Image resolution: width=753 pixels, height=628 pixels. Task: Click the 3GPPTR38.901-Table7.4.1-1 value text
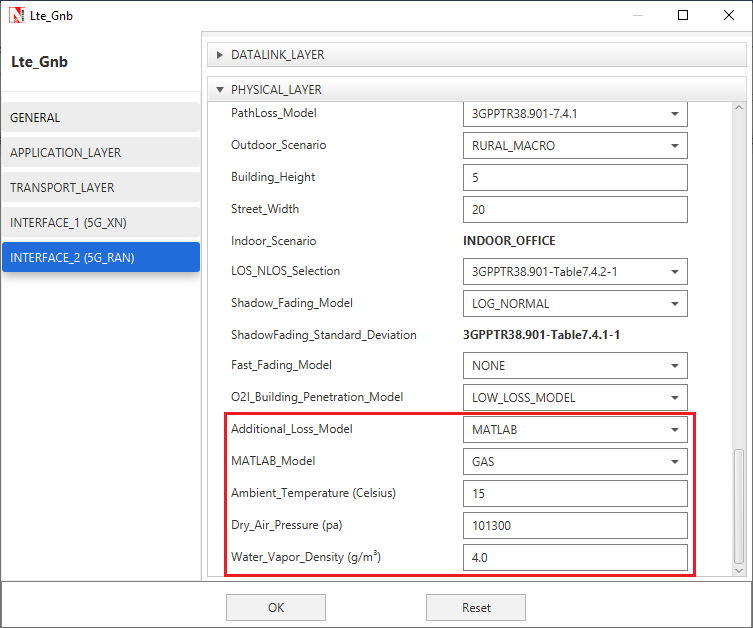pos(541,335)
